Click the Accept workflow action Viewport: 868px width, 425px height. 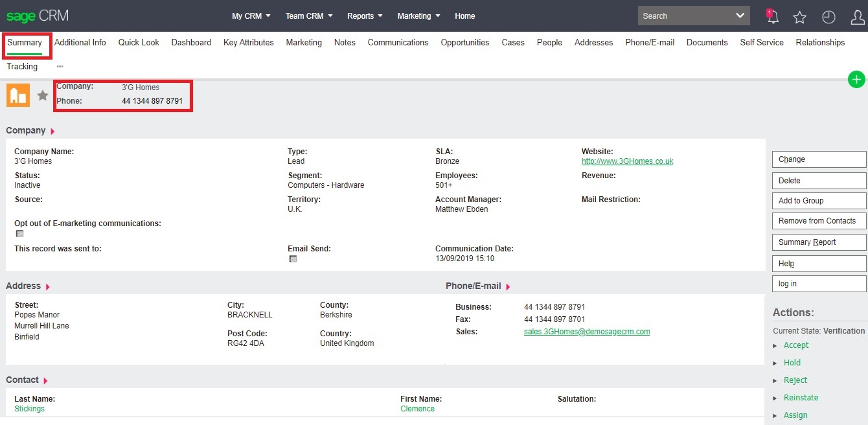tap(796, 345)
